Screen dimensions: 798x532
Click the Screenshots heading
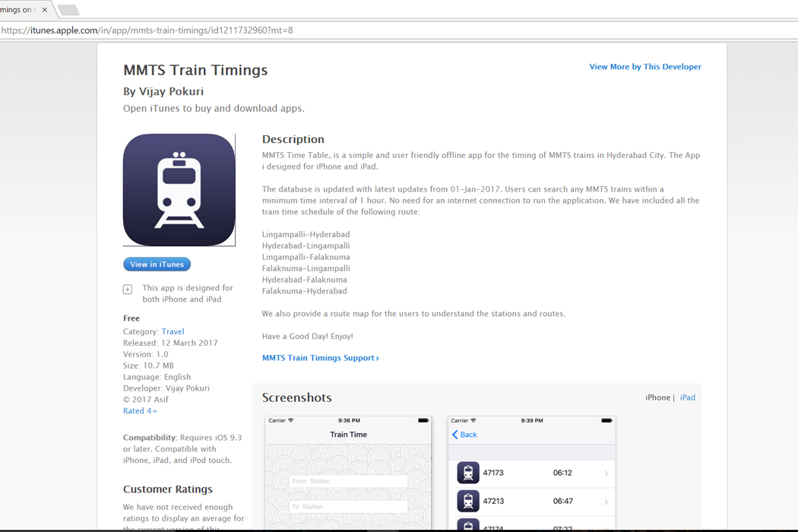(296, 397)
